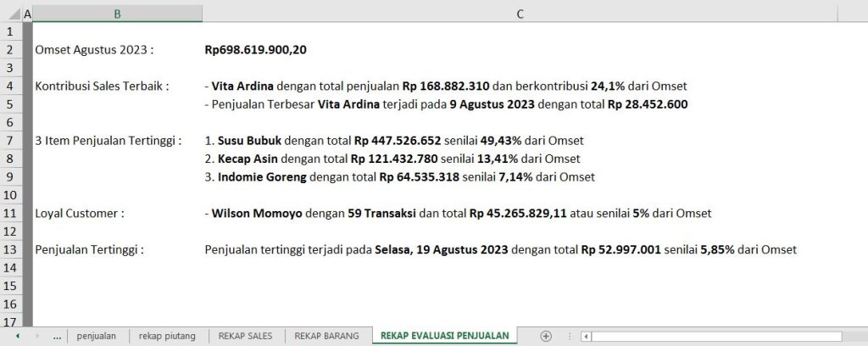Screen dimensions: 868x346
Task: Select row 4 header
Action: (11, 86)
